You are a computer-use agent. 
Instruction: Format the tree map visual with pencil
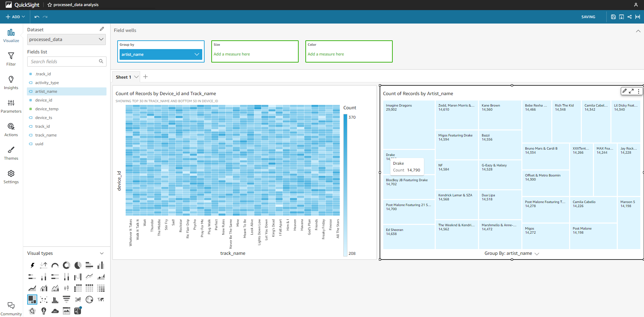tap(625, 91)
